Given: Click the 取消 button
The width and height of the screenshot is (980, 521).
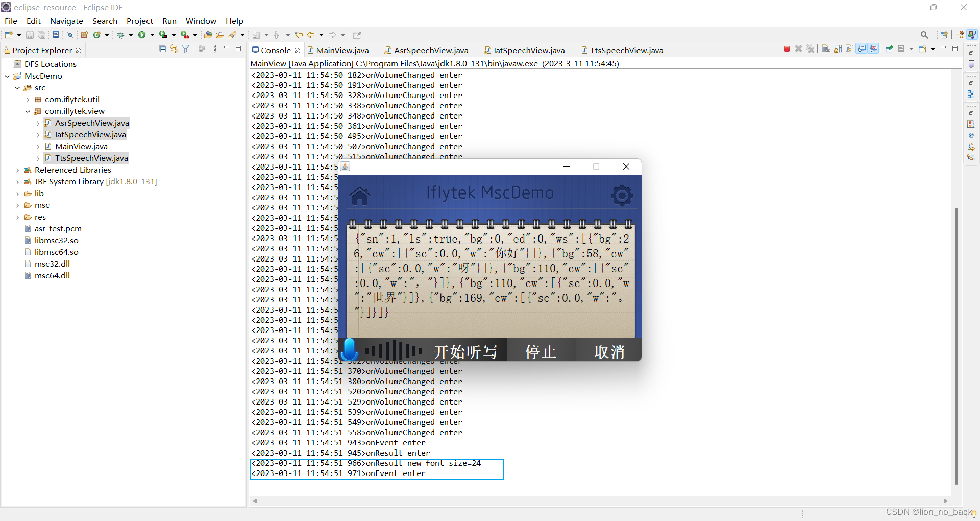Looking at the screenshot, I should click(x=609, y=351).
